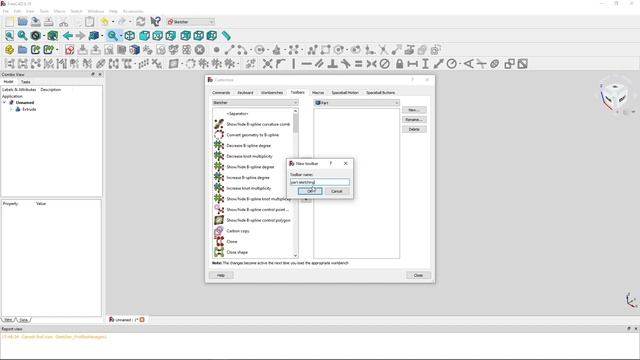Expand the Extrude tree item
The width and height of the screenshot is (640, 360).
(x=11, y=109)
